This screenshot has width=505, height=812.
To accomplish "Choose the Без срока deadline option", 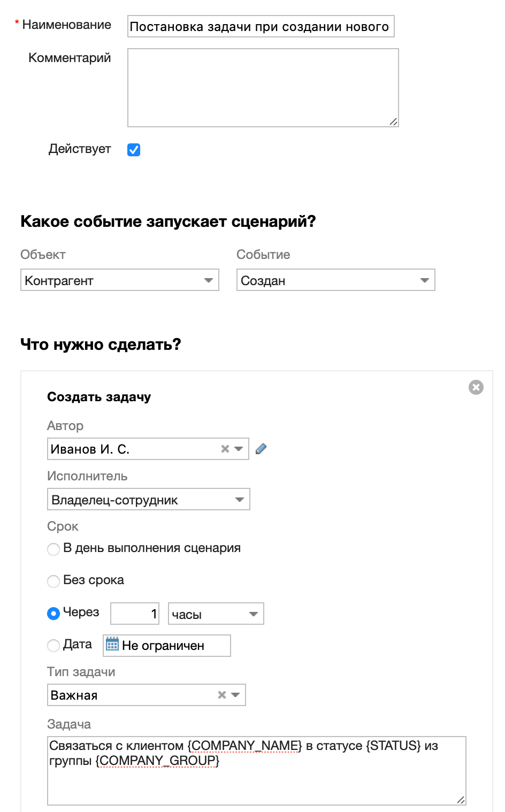I will (x=53, y=581).
